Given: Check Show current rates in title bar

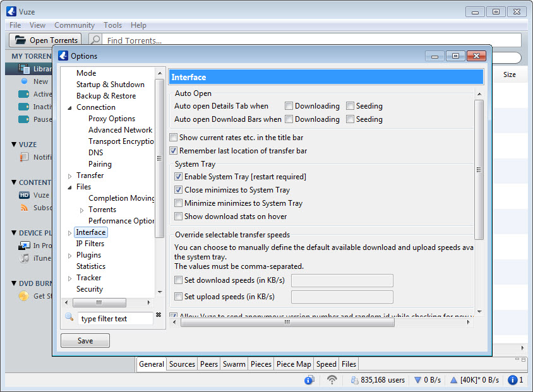Looking at the screenshot, I should click(174, 137).
